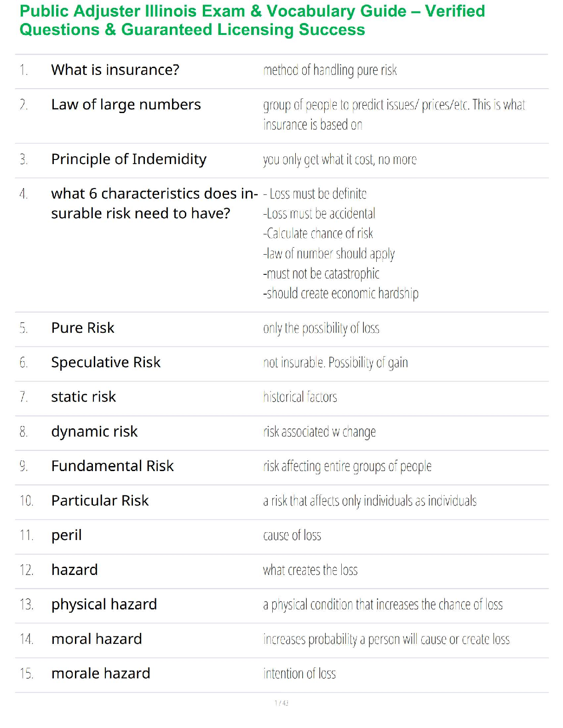Viewport: 563px width, 728px height.
Task: Click the 'Principle of Indemidity' term
Action: click(x=129, y=159)
